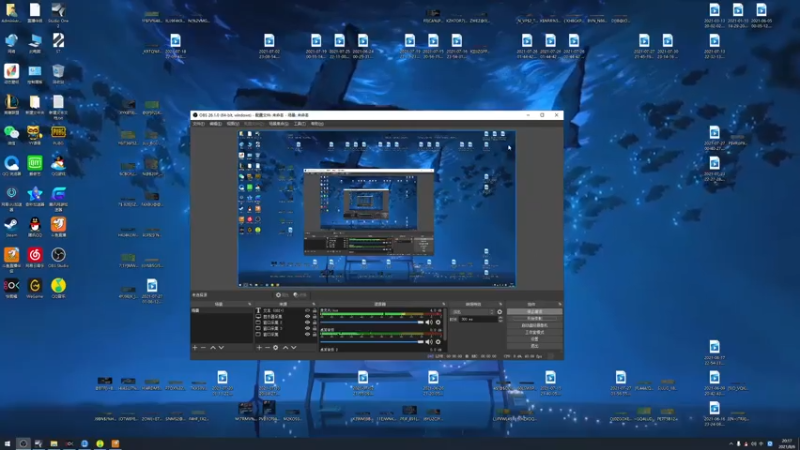Open the iQIYI green desktop shortcut
This screenshot has height=450, width=800.
35,165
